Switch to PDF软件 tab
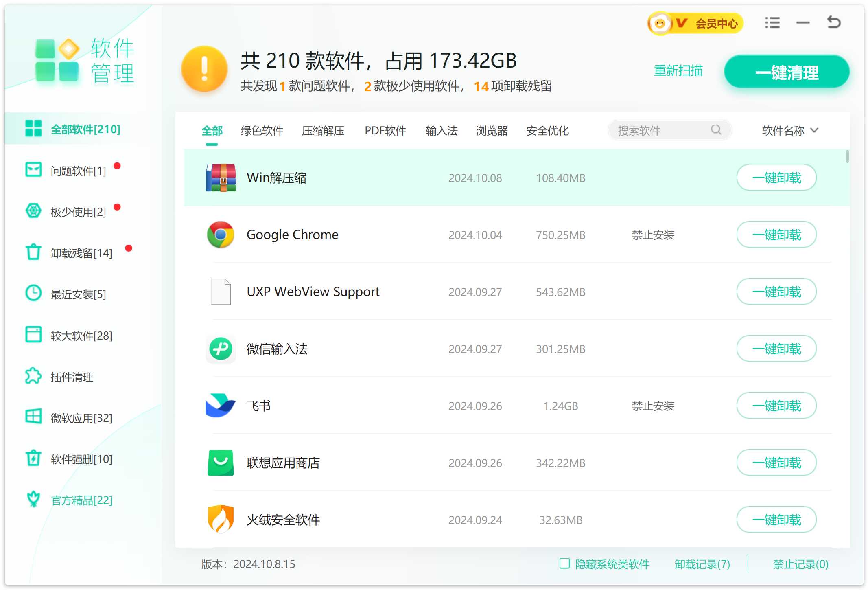 [x=385, y=131]
